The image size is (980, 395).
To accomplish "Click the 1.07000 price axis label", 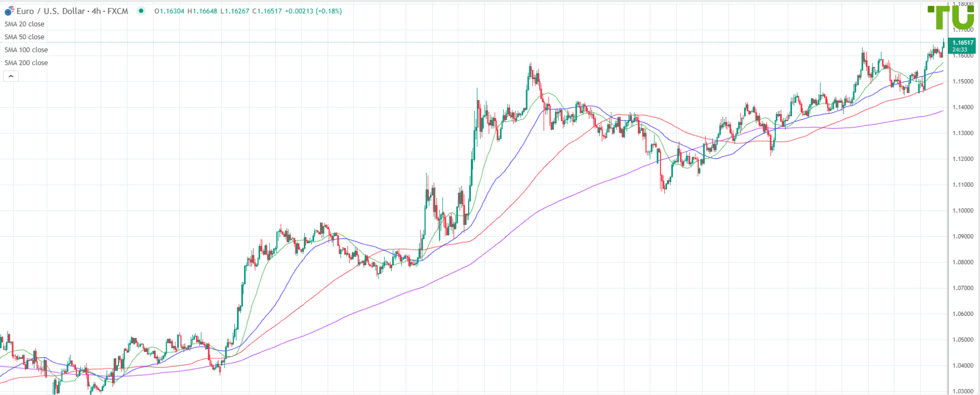I will tap(963, 288).
